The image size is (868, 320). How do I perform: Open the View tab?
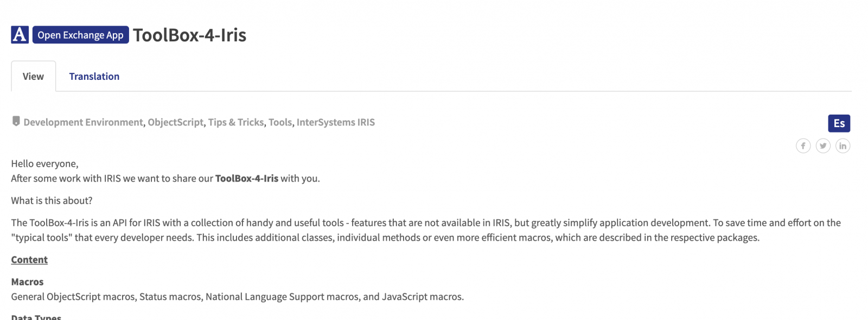33,77
